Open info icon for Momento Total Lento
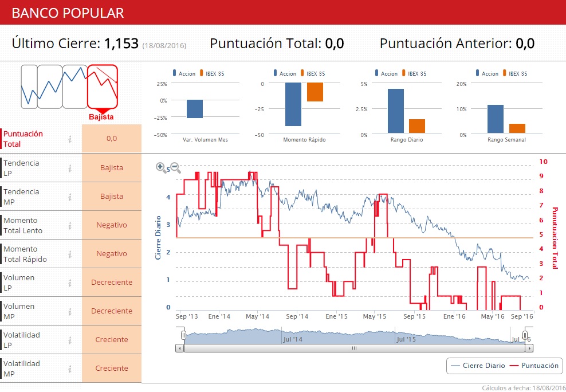 (70, 226)
